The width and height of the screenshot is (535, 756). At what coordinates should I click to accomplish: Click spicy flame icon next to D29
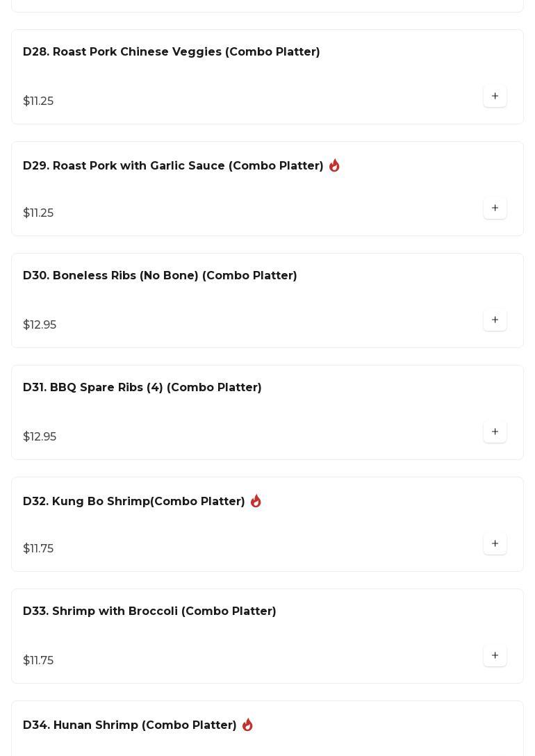pos(334,165)
